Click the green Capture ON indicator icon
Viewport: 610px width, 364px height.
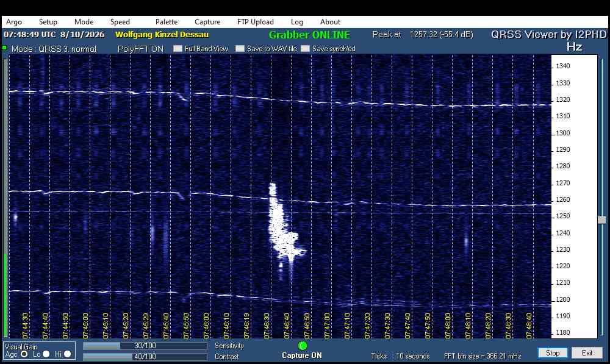coord(303,346)
